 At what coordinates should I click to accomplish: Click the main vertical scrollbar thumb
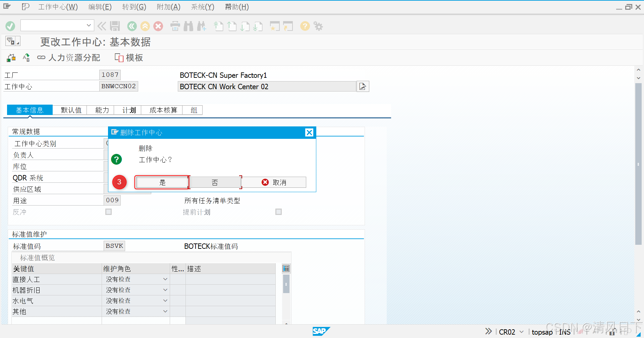click(638, 164)
